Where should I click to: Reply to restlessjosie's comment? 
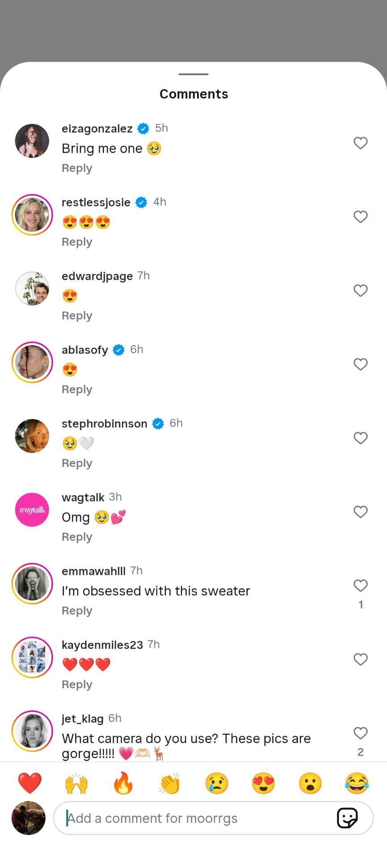[77, 242]
